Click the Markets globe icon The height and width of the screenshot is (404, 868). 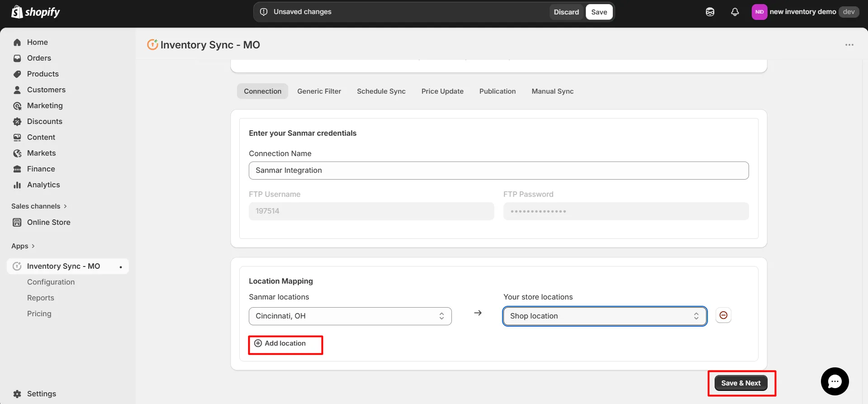point(17,153)
